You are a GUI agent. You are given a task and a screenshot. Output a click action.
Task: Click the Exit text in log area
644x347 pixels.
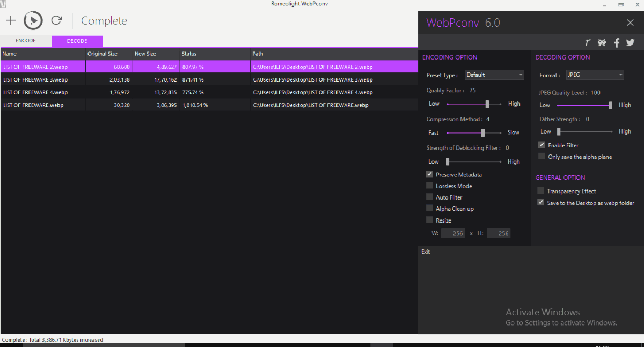pos(426,252)
